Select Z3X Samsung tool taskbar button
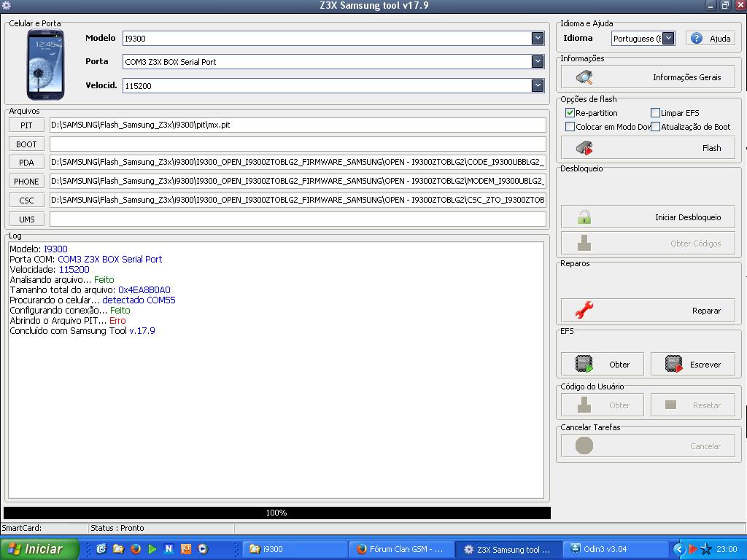Screen dimensions: 747x560 point(508,549)
